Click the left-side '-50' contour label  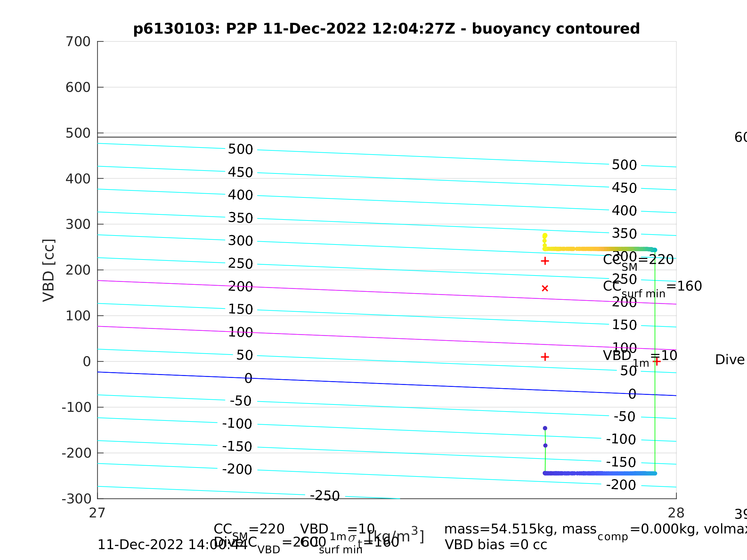pos(241,401)
